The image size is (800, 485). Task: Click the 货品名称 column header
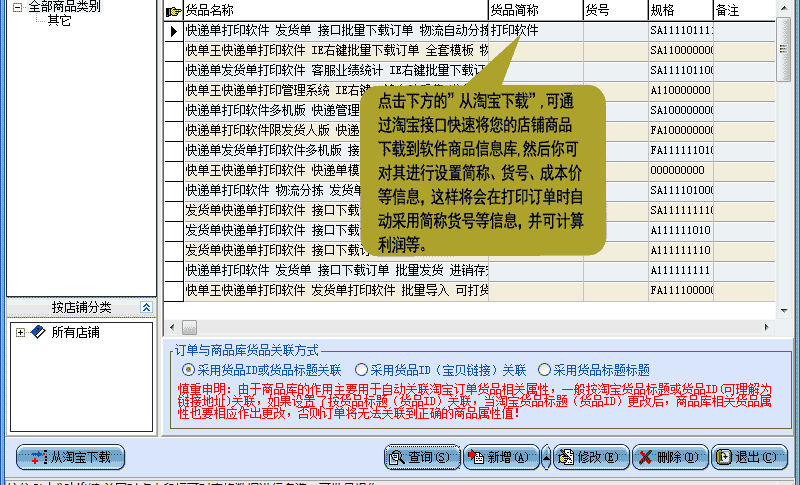click(x=335, y=10)
